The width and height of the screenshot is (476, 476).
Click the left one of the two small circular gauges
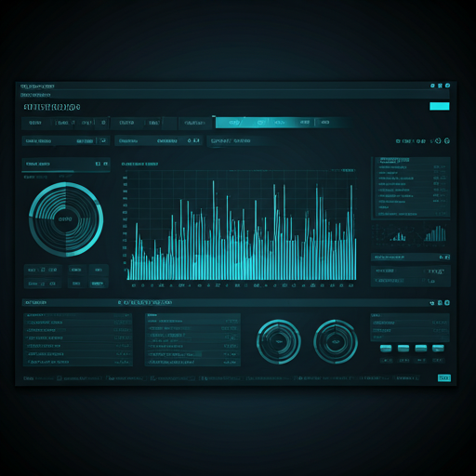pyautogui.click(x=278, y=341)
